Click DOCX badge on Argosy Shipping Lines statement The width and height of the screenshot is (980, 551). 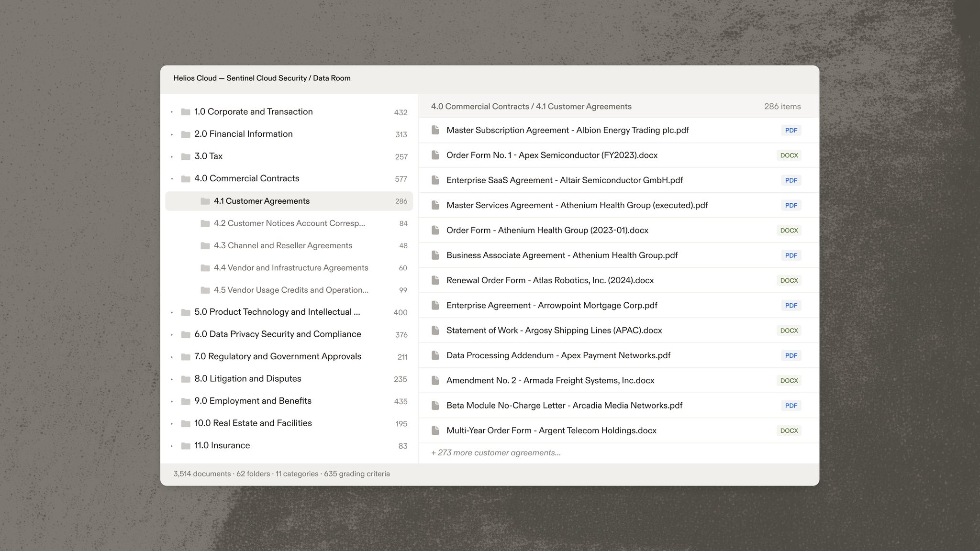click(x=789, y=331)
